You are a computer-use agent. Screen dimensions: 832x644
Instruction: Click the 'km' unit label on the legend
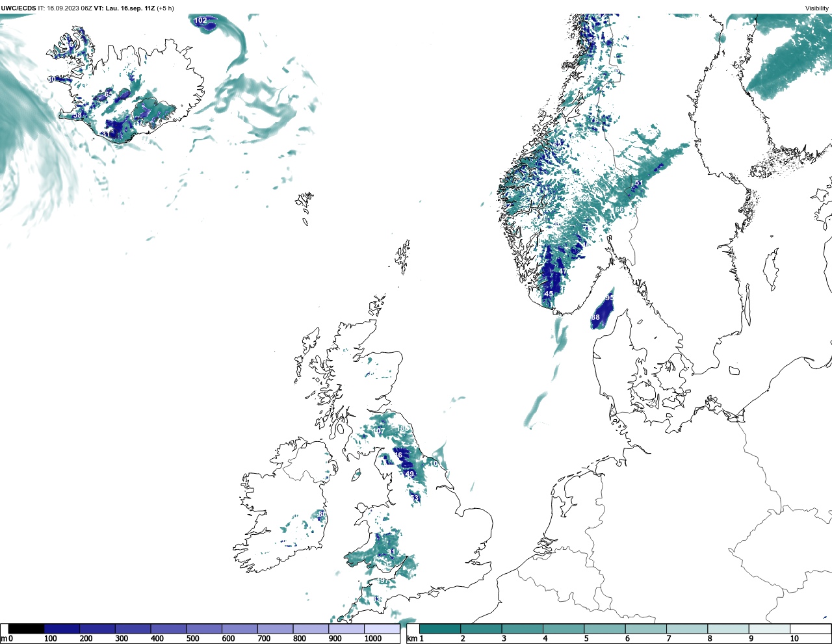pos(411,639)
